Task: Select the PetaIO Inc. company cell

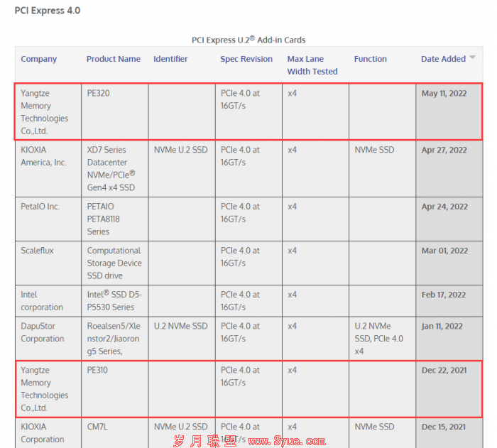Action: click(48, 219)
